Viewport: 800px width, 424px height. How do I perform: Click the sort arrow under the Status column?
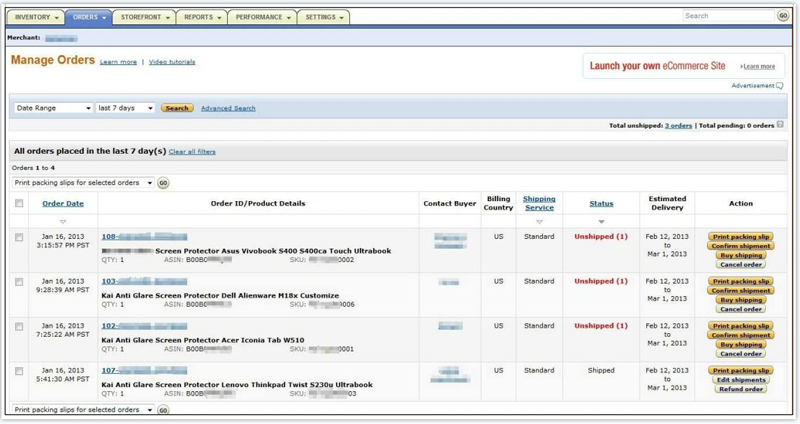pyautogui.click(x=601, y=222)
